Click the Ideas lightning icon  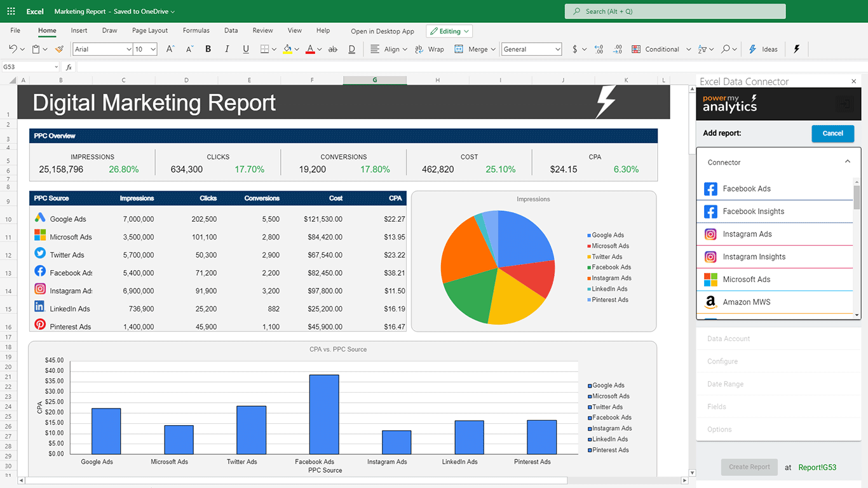coord(763,49)
